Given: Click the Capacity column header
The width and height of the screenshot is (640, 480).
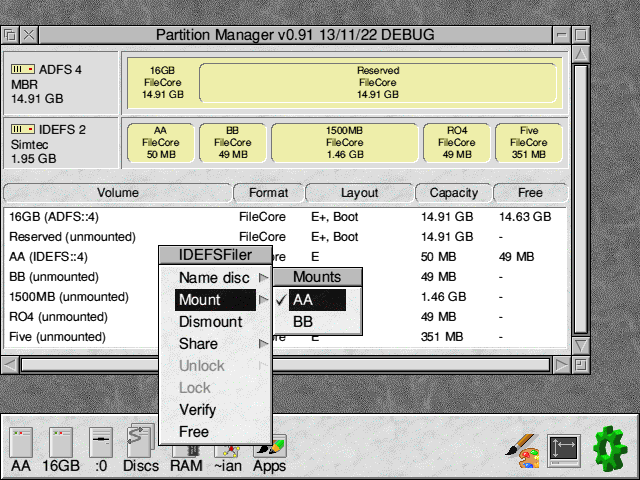Looking at the screenshot, I should click(x=453, y=193).
